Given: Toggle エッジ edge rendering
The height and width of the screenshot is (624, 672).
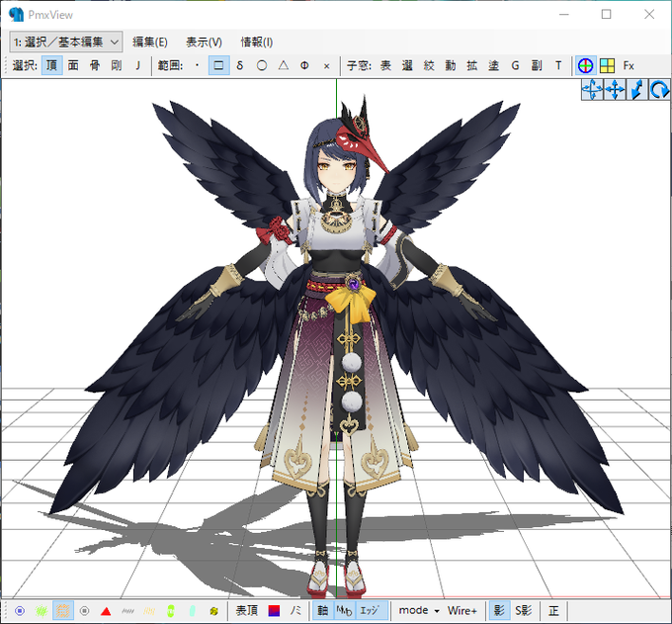Looking at the screenshot, I should tap(372, 611).
